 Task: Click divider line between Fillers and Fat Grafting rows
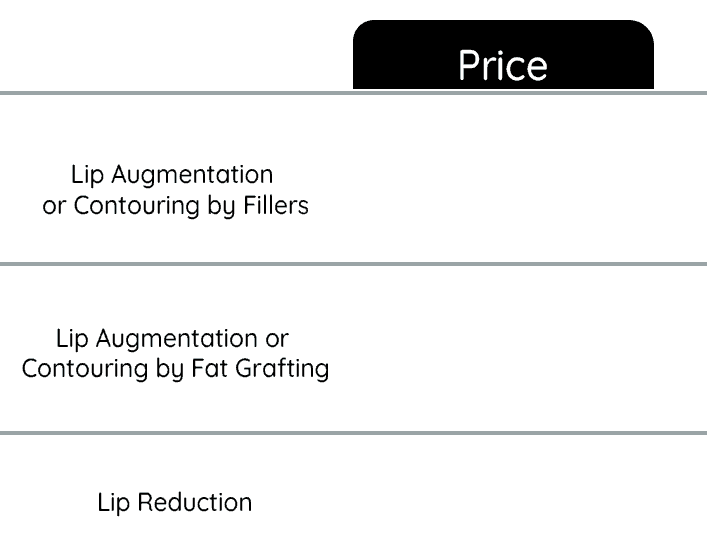[353, 264]
